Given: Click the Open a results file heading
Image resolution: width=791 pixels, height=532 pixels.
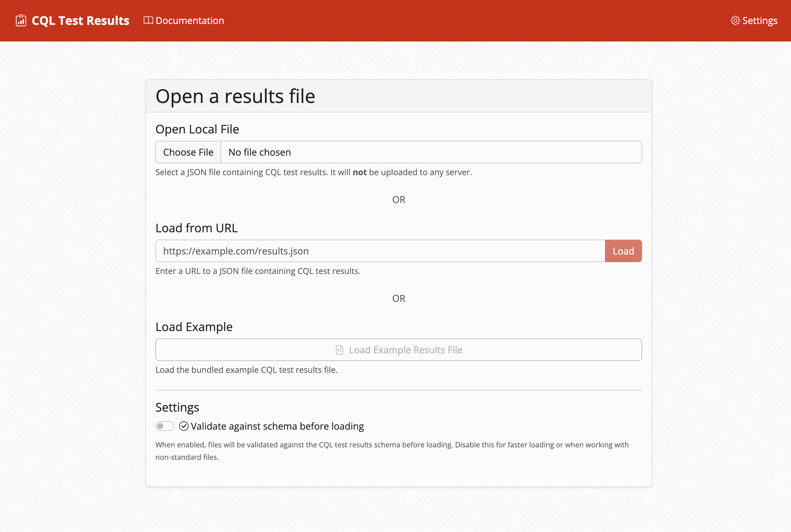Looking at the screenshot, I should (235, 96).
